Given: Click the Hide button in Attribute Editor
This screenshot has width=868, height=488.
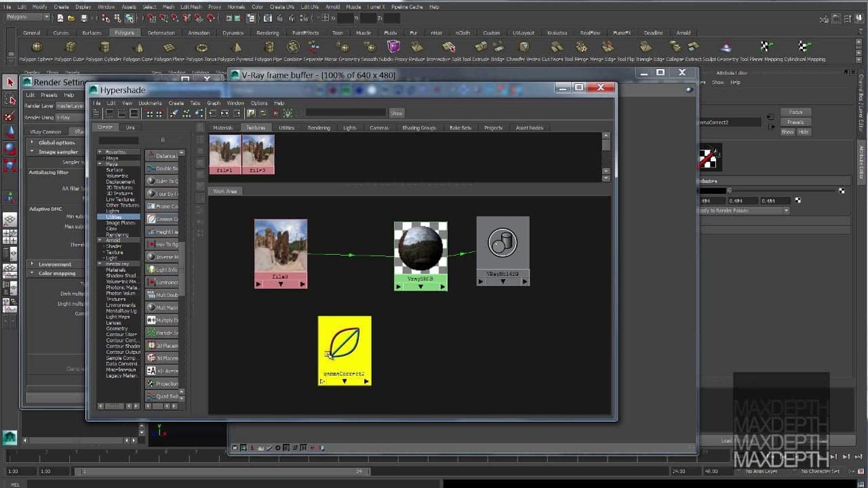Looking at the screenshot, I should point(803,131).
